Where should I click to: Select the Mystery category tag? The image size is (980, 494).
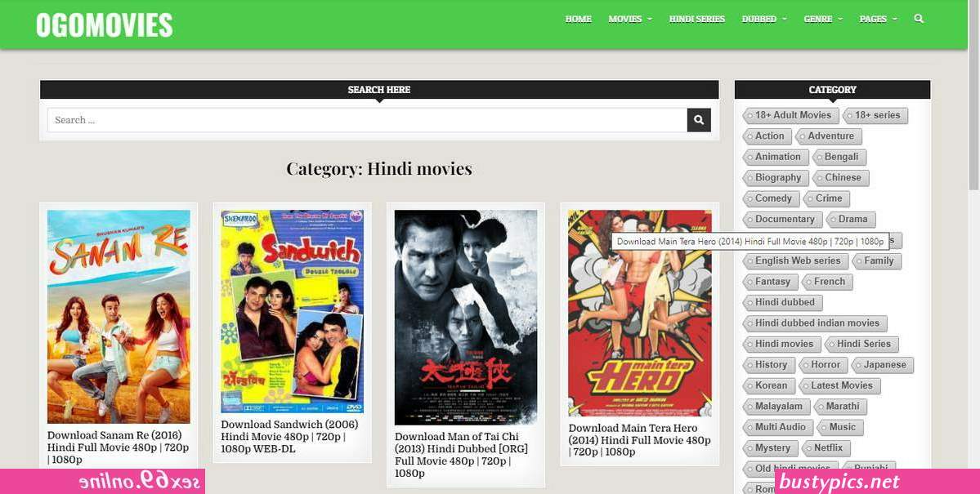point(772,447)
